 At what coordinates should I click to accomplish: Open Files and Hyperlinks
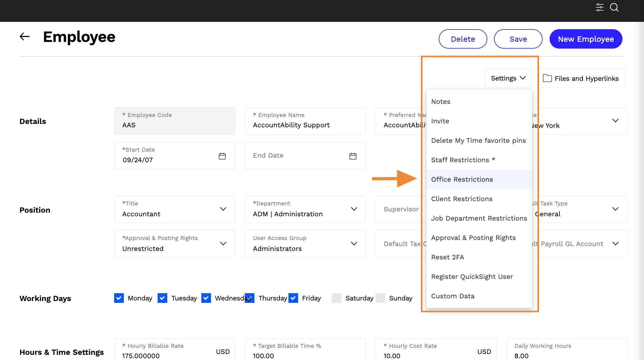point(581,78)
